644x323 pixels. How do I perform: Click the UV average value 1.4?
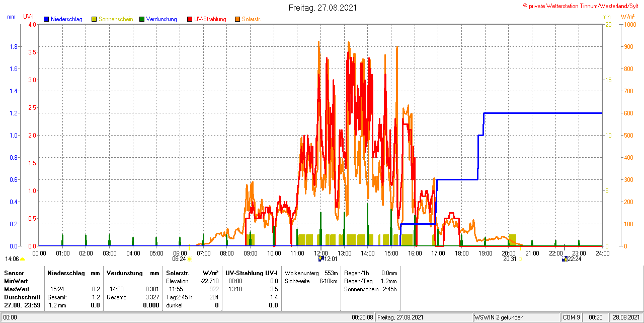tap(274, 297)
